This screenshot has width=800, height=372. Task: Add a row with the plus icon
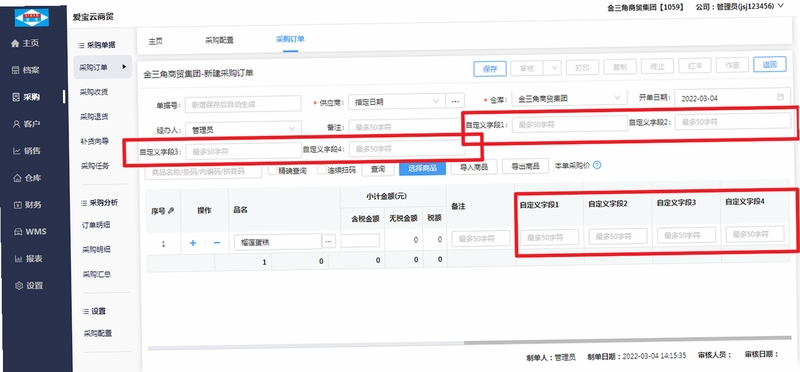[193, 243]
